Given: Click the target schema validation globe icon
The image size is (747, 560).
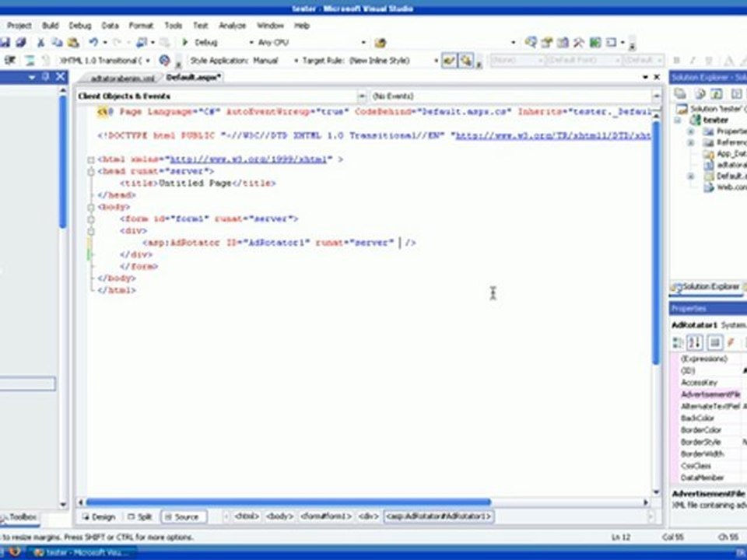Looking at the screenshot, I should click(x=164, y=61).
